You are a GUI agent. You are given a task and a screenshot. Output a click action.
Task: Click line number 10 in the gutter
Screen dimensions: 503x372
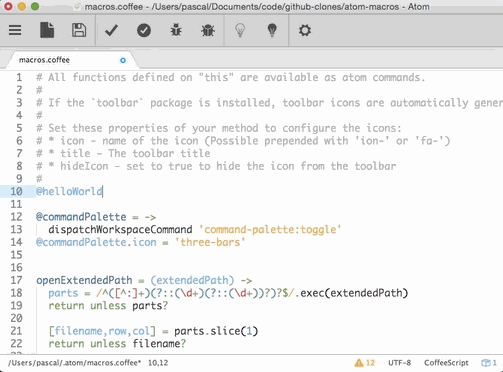coord(16,191)
